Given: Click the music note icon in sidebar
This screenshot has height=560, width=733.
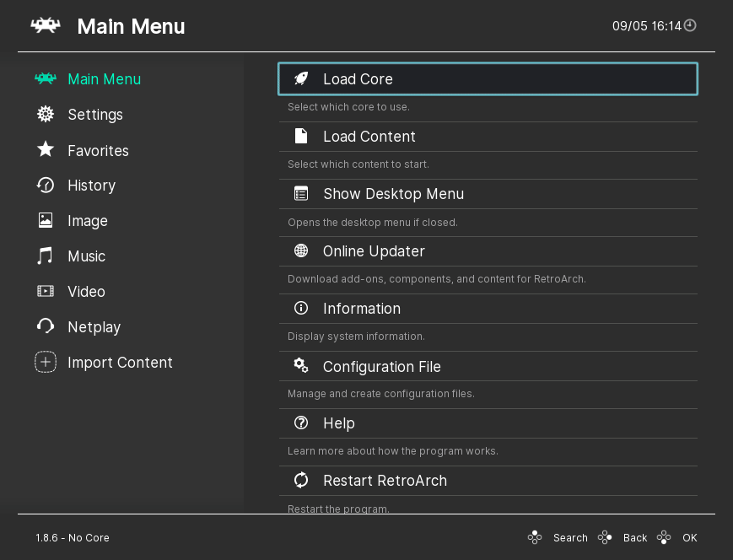Looking at the screenshot, I should 46,256.
